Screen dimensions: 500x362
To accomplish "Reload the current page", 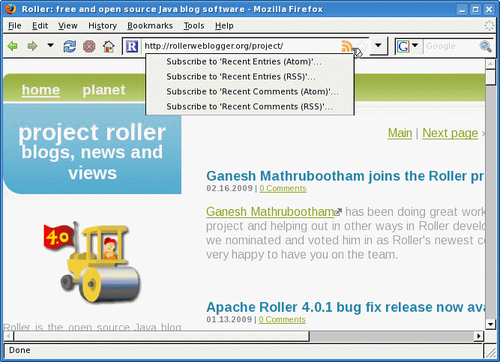I will (x=69, y=46).
